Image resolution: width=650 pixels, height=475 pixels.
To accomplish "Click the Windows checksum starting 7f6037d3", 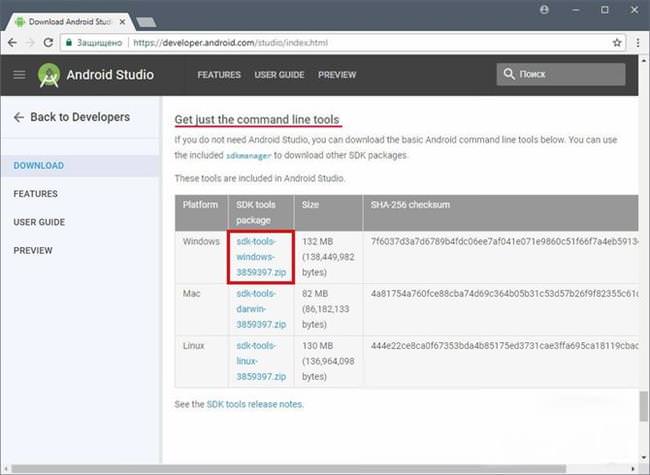I will pos(504,242).
